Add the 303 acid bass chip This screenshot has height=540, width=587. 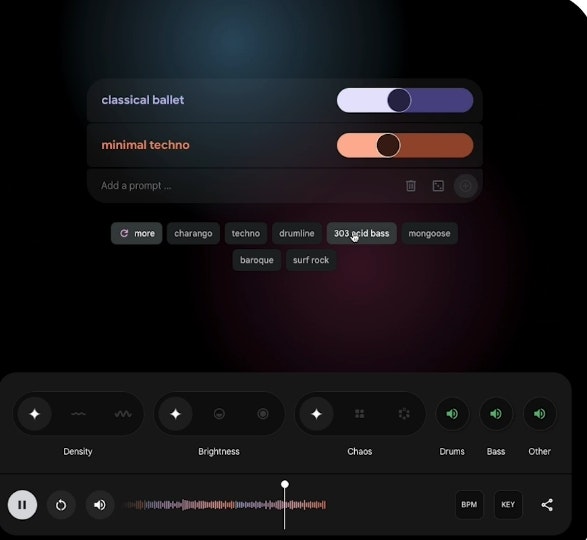(362, 233)
